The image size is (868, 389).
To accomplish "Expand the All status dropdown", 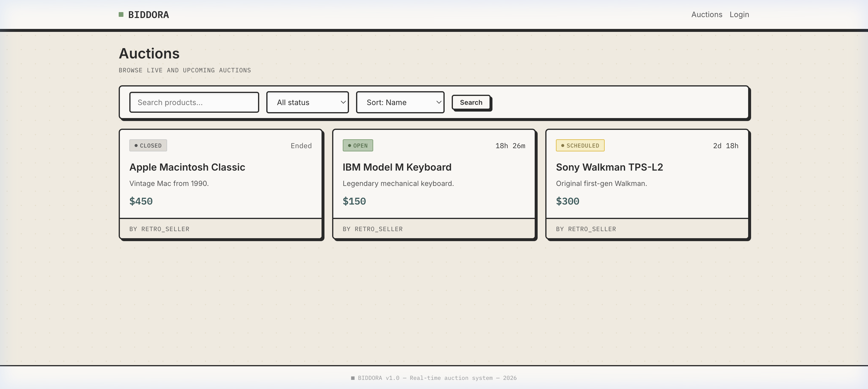I will coord(307,102).
